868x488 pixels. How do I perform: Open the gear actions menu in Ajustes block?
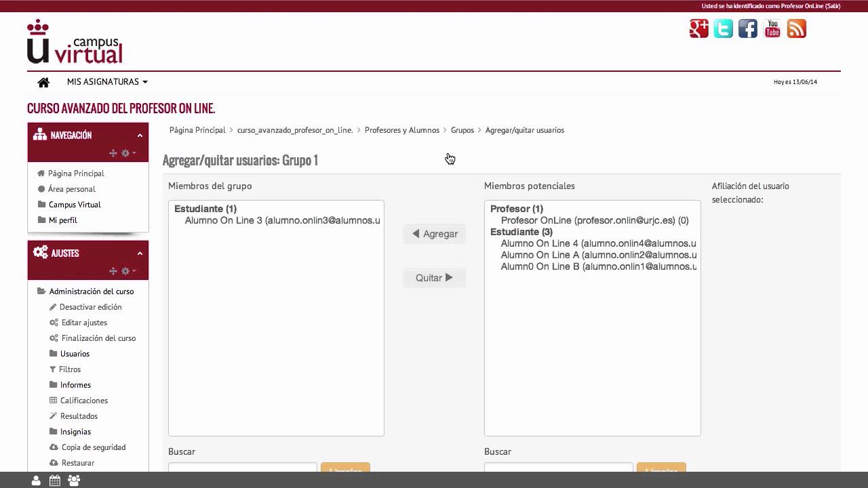[x=128, y=271]
